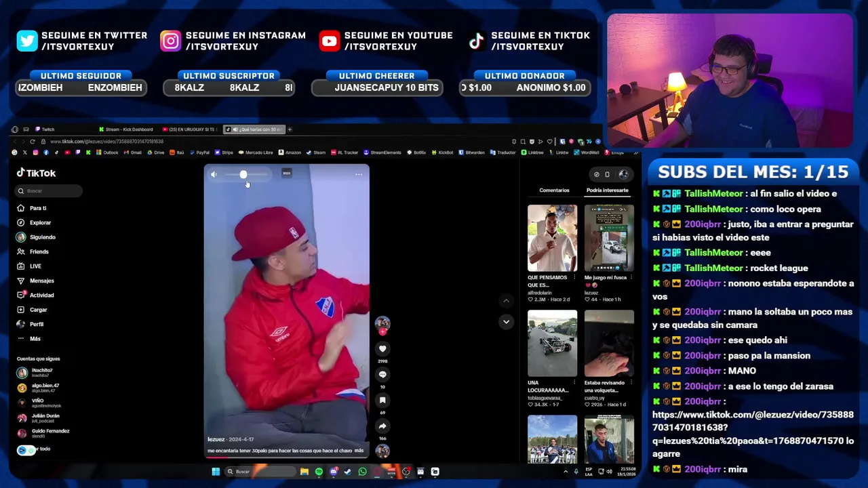
Task: Reload the page in browser toolbar
Action: point(32,142)
